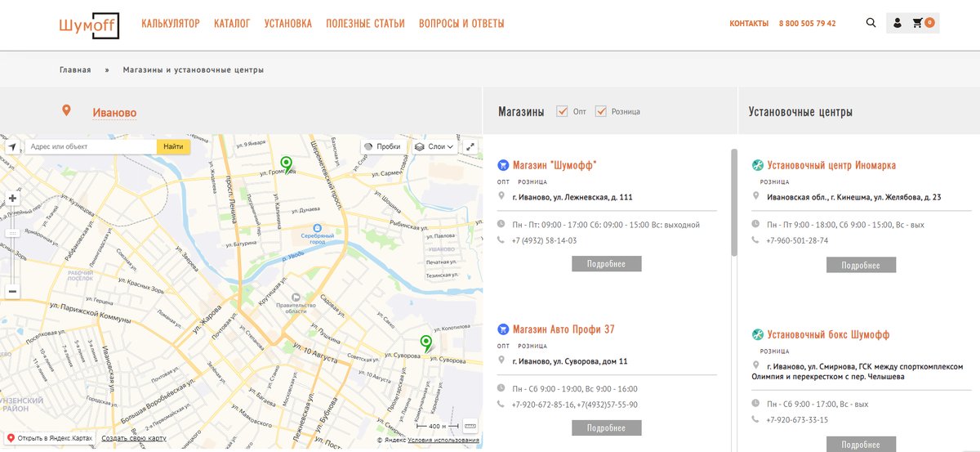This screenshot has height=452, width=980.
Task: Open the Слои map layers dropdown
Action: (x=434, y=147)
